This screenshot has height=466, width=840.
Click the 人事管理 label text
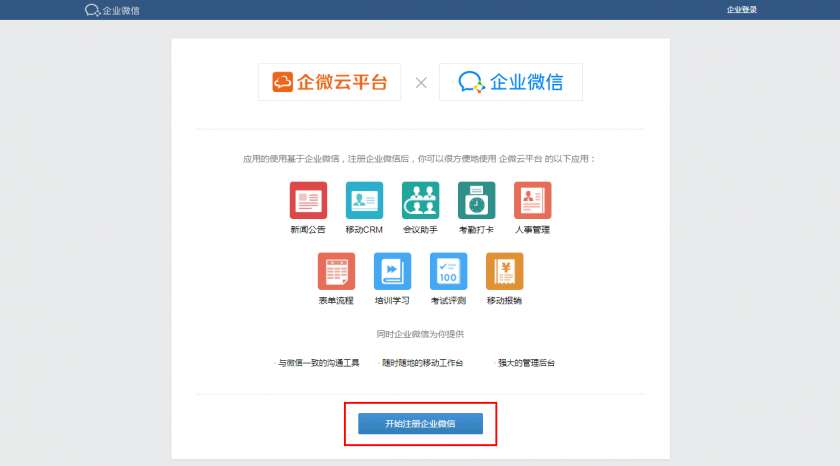click(532, 230)
